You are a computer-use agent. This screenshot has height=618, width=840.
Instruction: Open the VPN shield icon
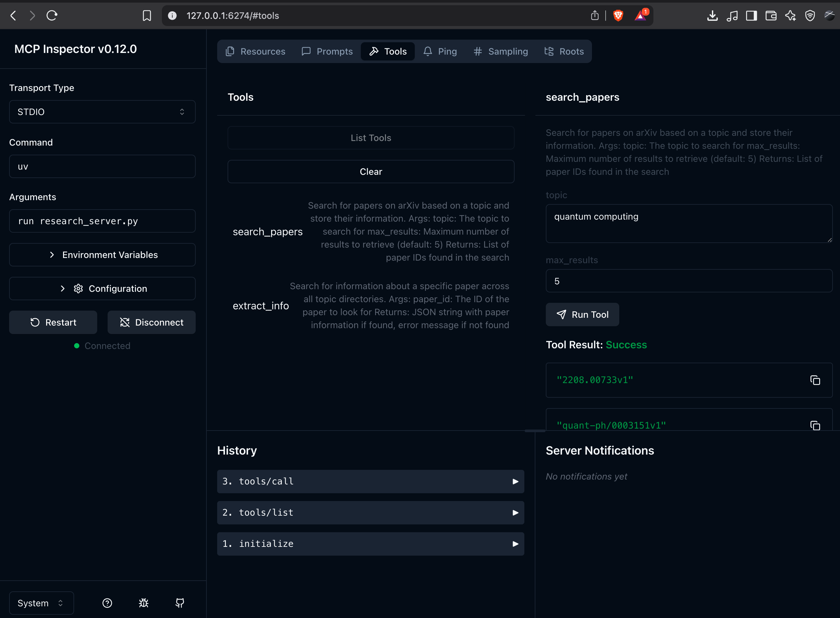pos(810,16)
